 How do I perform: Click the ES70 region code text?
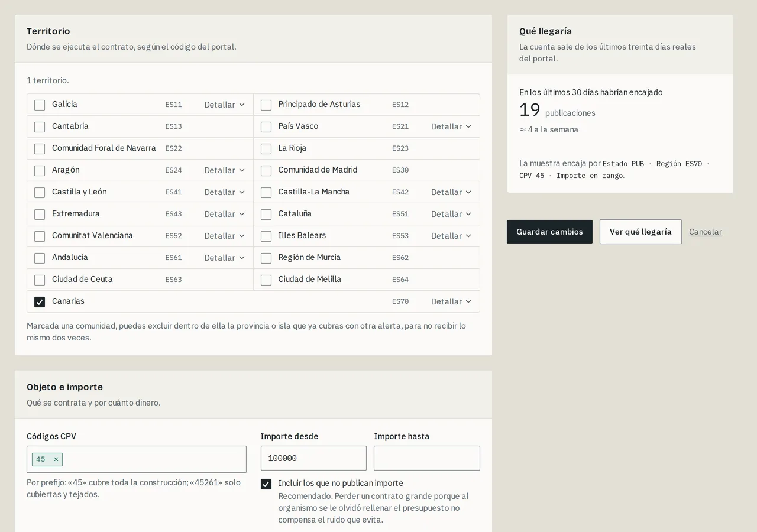[x=400, y=301]
